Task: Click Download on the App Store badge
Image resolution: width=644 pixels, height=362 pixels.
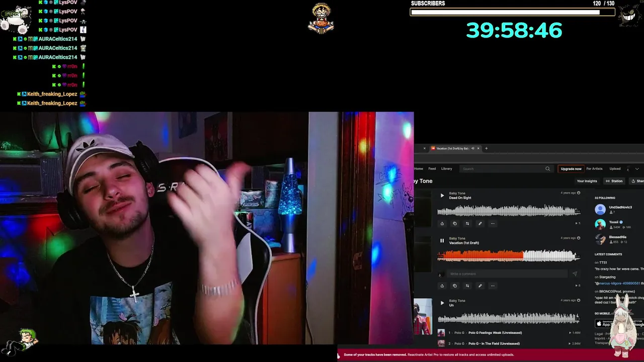Action: click(604, 324)
